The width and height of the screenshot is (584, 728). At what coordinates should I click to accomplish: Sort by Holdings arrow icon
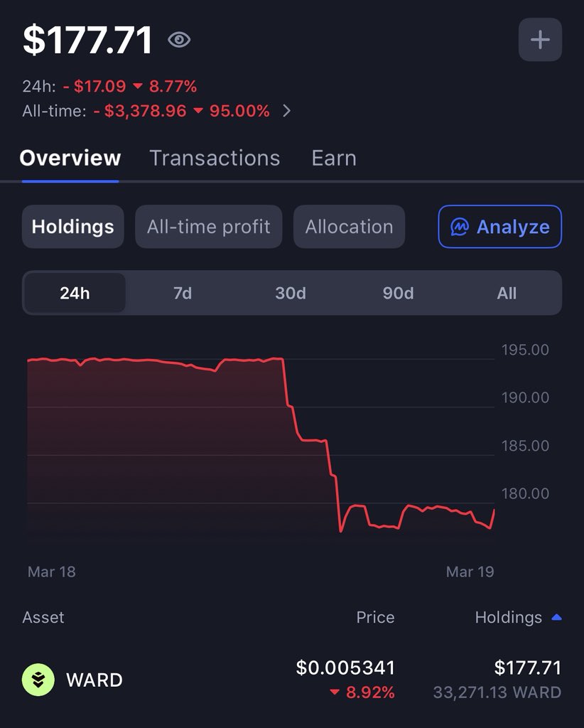tap(556, 618)
